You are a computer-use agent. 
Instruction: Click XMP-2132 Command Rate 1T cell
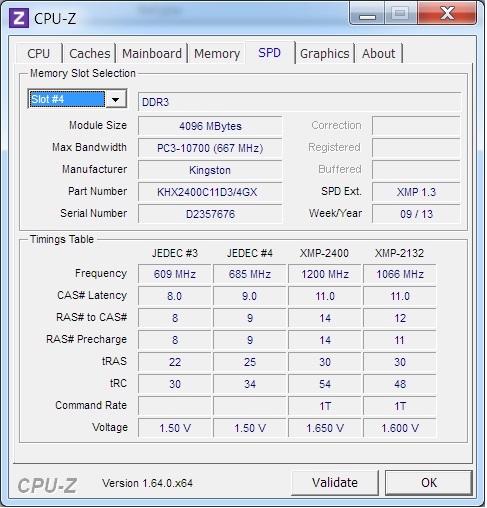400,406
